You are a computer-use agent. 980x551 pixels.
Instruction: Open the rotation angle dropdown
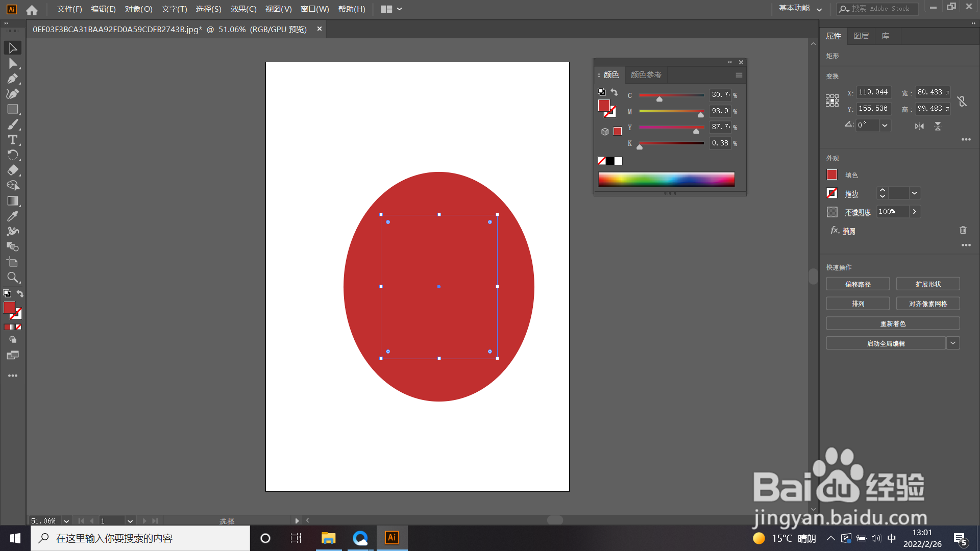pos(885,126)
